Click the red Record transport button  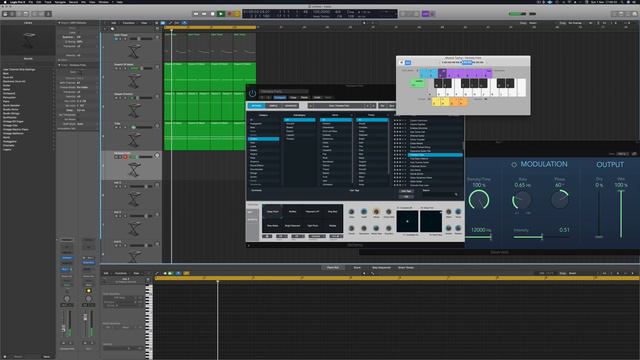(x=229, y=13)
